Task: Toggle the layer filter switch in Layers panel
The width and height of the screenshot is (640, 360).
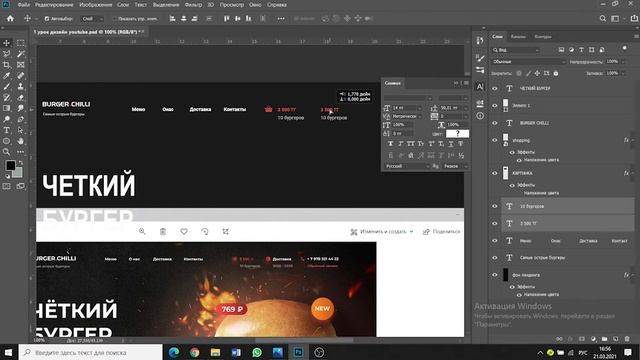Action: [624, 49]
